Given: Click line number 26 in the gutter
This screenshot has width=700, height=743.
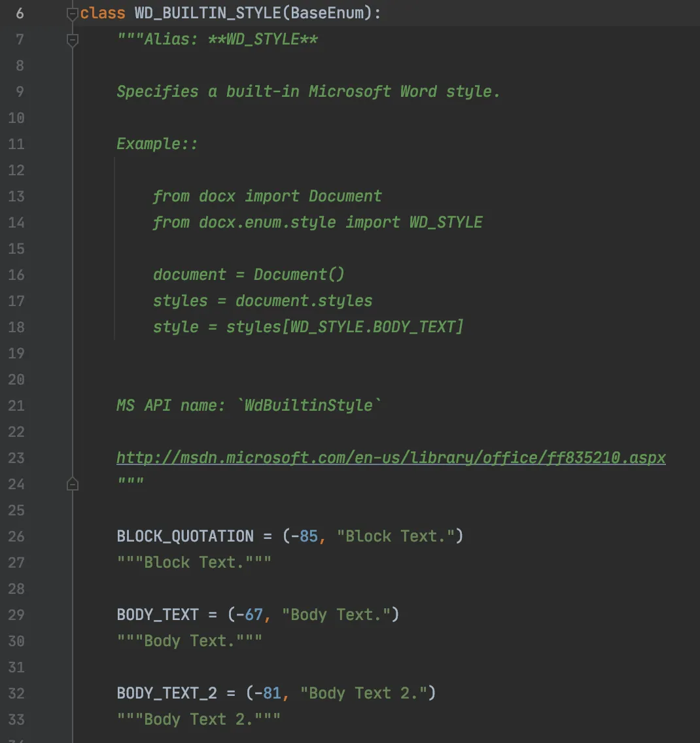Looking at the screenshot, I should (16, 536).
